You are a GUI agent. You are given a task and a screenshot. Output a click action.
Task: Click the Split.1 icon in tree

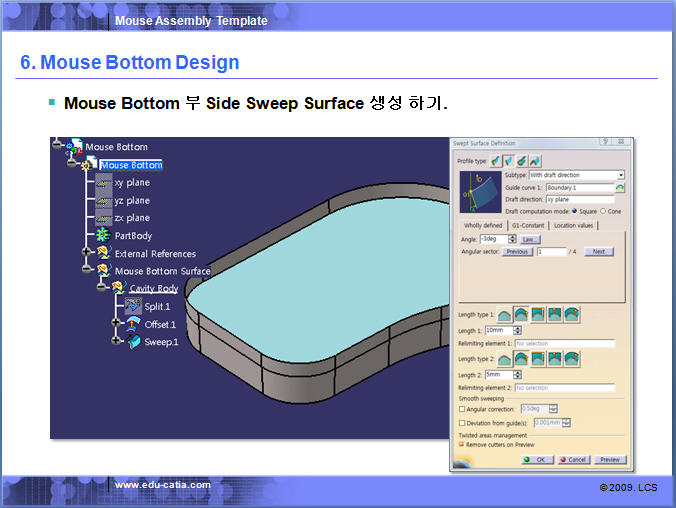(x=133, y=306)
